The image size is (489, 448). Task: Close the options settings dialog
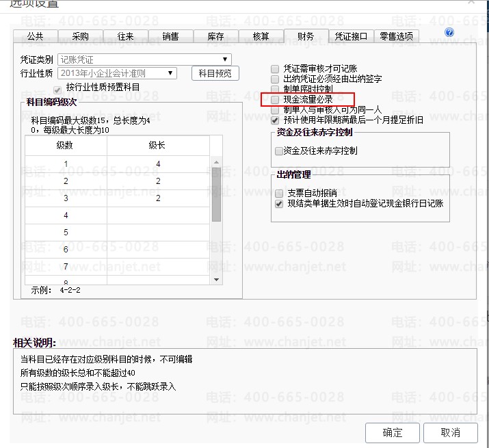[470, 3]
